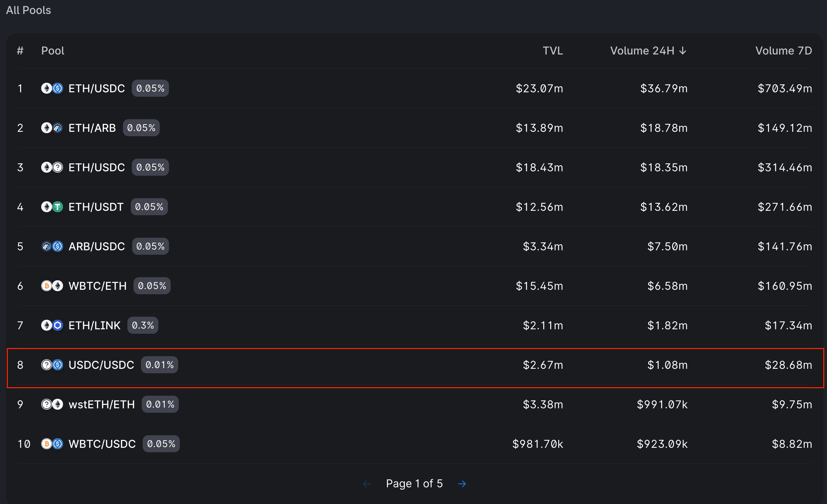This screenshot has height=504, width=827.
Task: Click the previous page arrow
Action: [x=367, y=484]
